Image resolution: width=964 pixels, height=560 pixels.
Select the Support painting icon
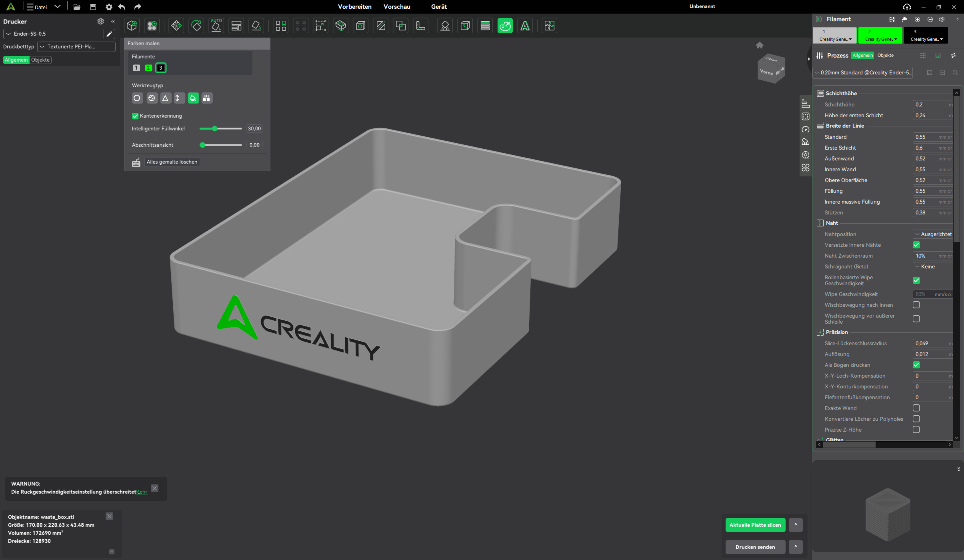click(445, 26)
